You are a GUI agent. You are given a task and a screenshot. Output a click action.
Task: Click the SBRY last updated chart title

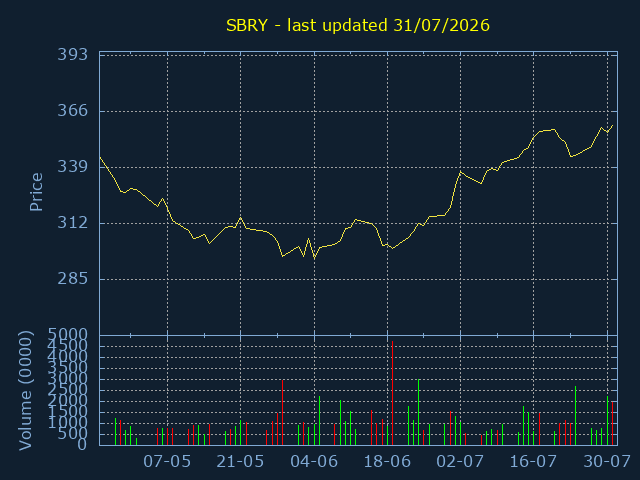(358, 25)
